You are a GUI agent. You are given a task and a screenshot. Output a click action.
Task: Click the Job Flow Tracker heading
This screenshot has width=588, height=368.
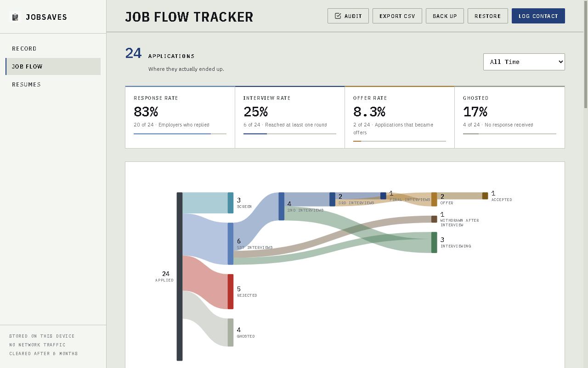pos(189,17)
